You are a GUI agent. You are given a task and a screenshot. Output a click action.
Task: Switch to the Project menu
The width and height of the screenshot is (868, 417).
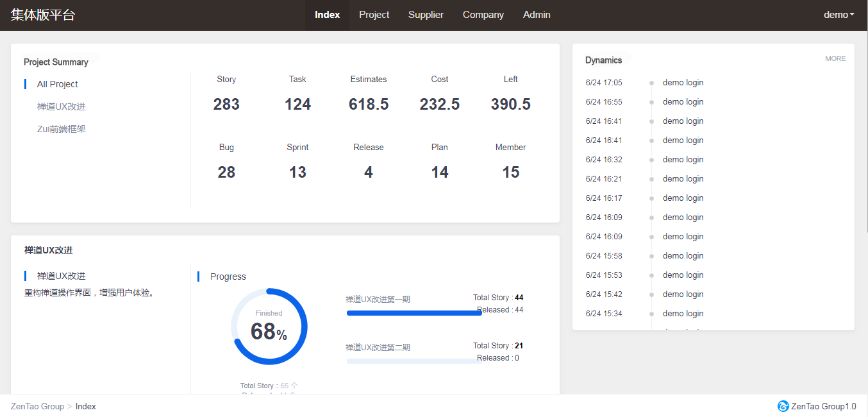374,15
